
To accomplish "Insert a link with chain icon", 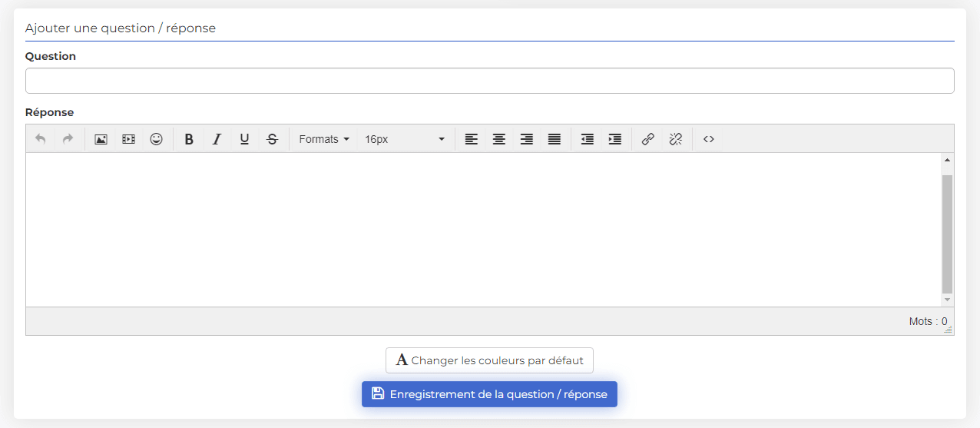I will coord(648,139).
